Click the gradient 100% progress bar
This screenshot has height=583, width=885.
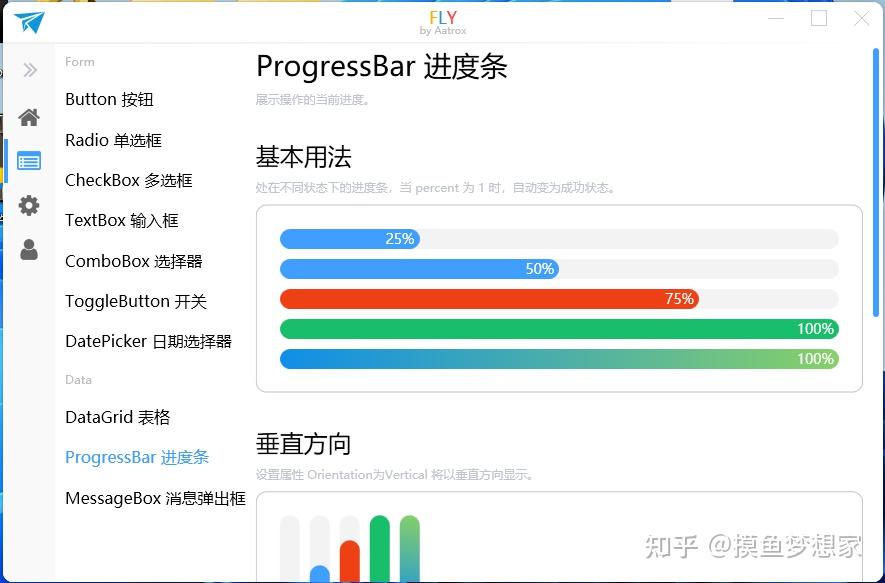point(560,358)
